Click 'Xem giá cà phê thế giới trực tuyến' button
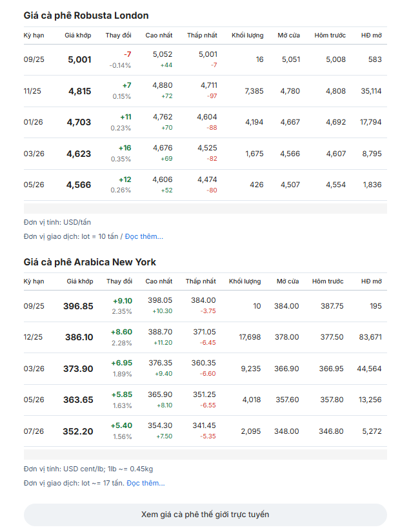The height and width of the screenshot is (532, 400). coord(205,515)
